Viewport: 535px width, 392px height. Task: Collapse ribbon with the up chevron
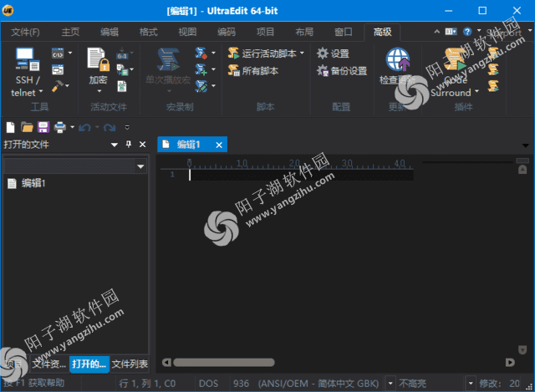436,32
